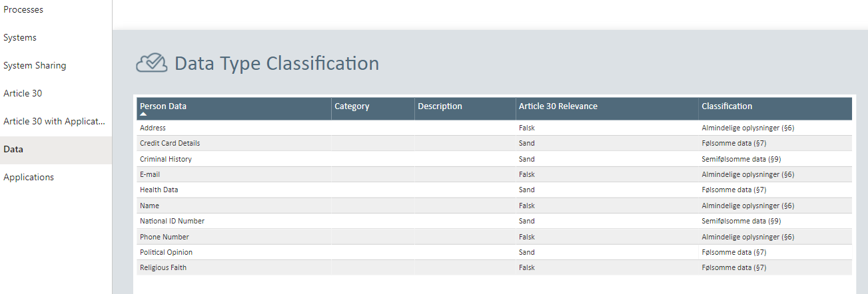Open Article 30 with Applications sidebar item
The image size is (868, 294).
point(55,122)
